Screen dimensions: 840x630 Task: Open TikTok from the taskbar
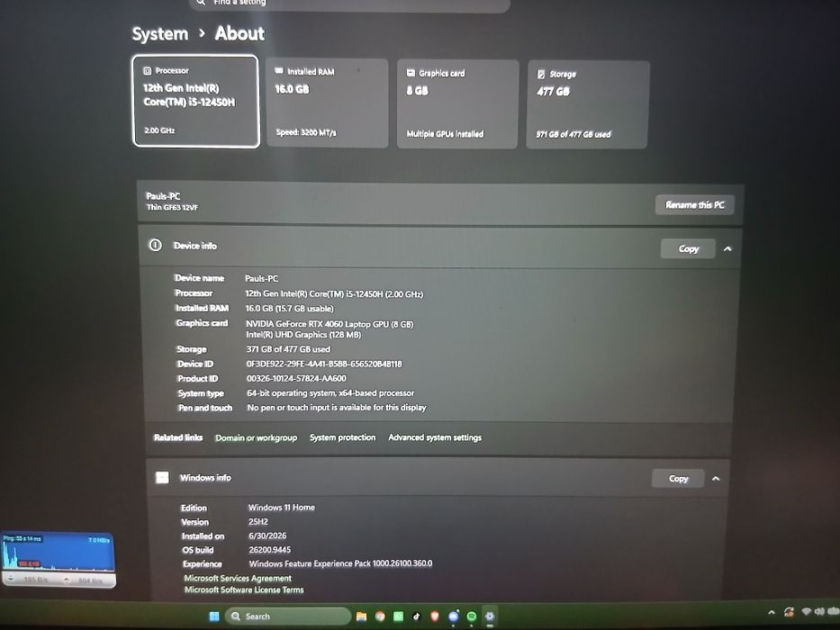coord(416,616)
